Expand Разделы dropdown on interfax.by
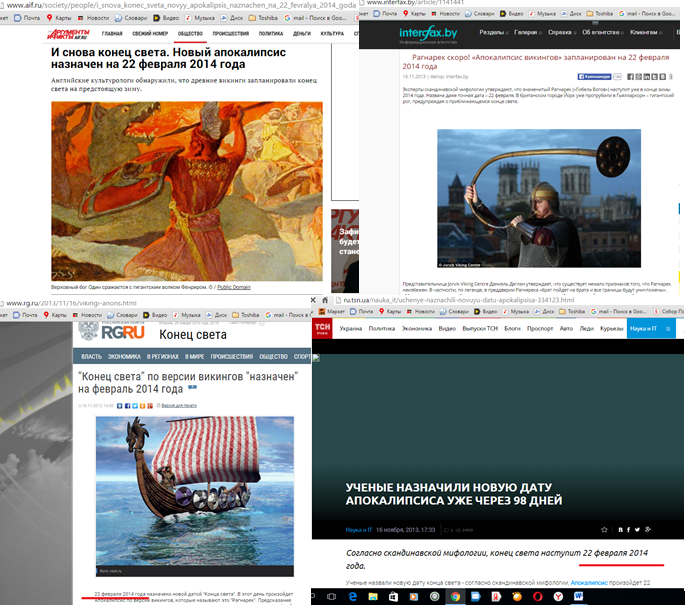Image resolution: width=685 pixels, height=609 pixels. [493, 32]
